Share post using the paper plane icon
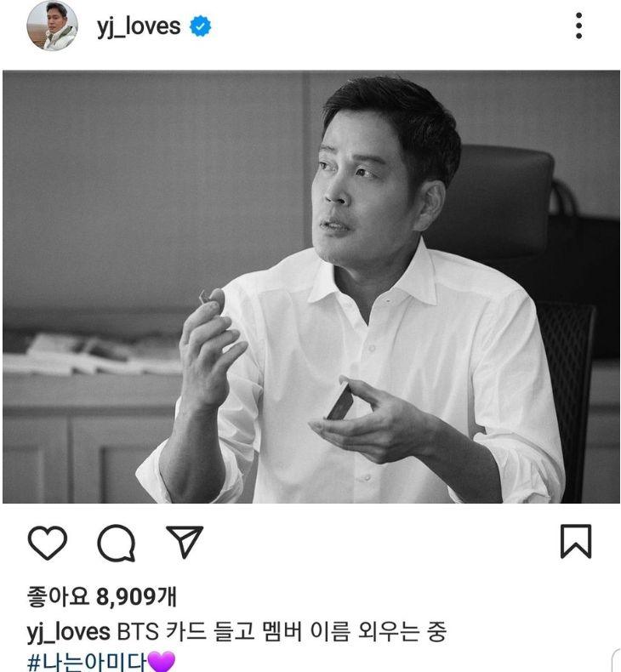 185,541
